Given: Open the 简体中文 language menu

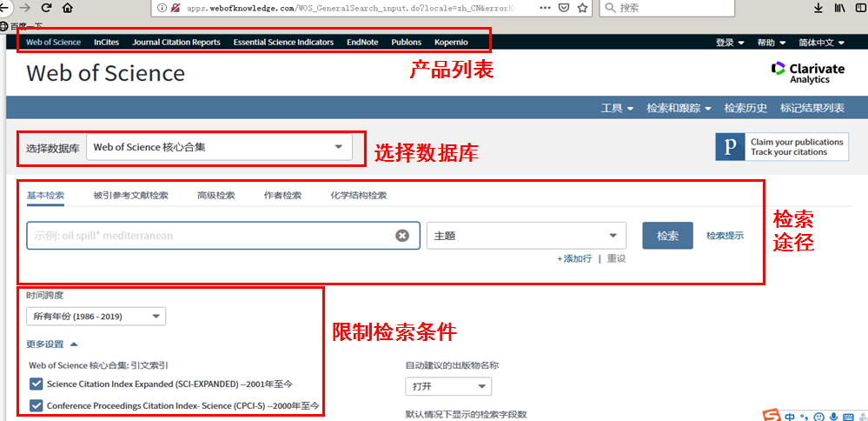Looking at the screenshot, I should coord(821,42).
